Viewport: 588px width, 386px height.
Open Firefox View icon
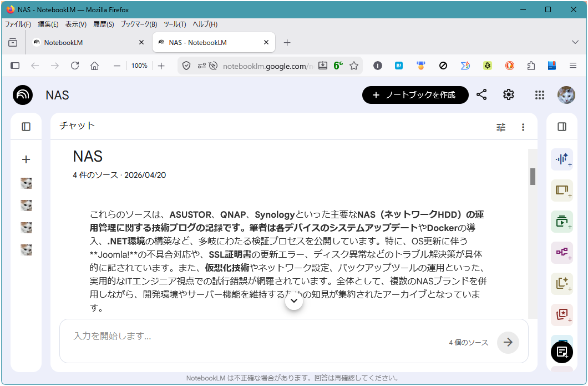coord(13,42)
